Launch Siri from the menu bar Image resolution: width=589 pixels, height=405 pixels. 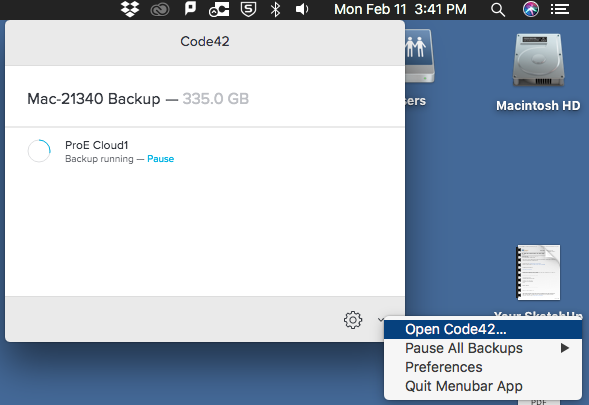(531, 9)
